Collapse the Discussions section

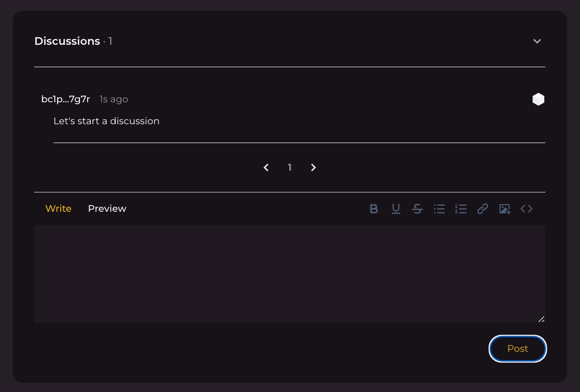pos(537,41)
